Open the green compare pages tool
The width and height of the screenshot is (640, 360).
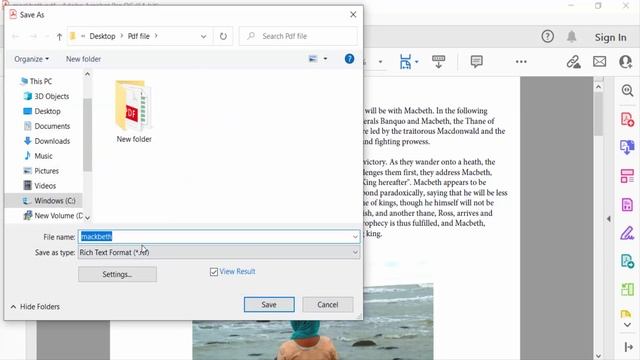pos(627,289)
